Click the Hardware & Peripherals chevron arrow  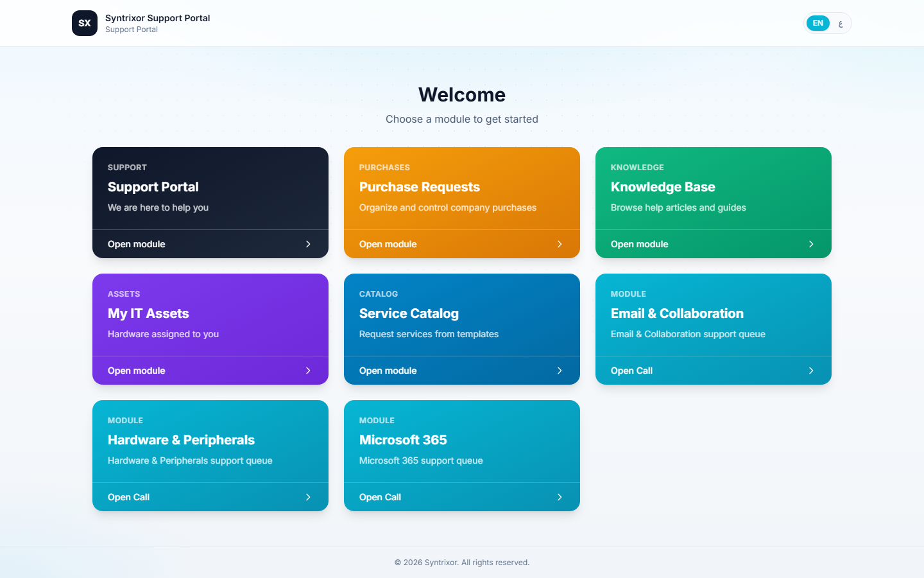click(308, 497)
